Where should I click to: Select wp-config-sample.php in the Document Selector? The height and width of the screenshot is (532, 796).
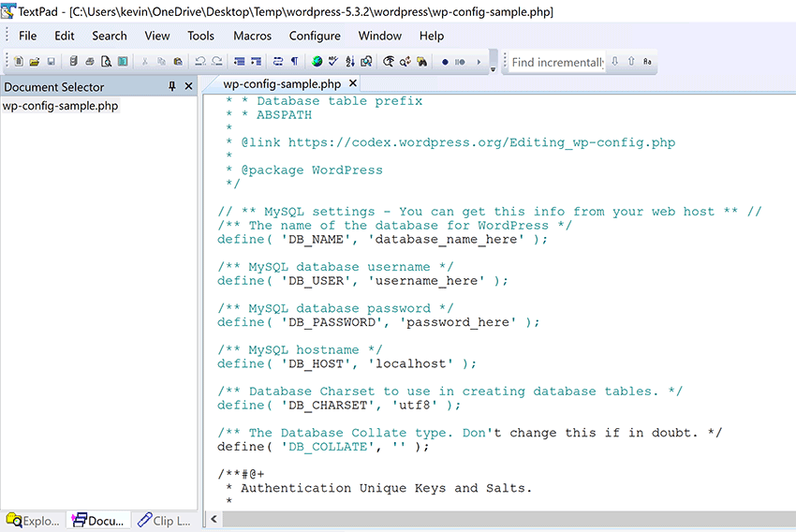[x=61, y=106]
